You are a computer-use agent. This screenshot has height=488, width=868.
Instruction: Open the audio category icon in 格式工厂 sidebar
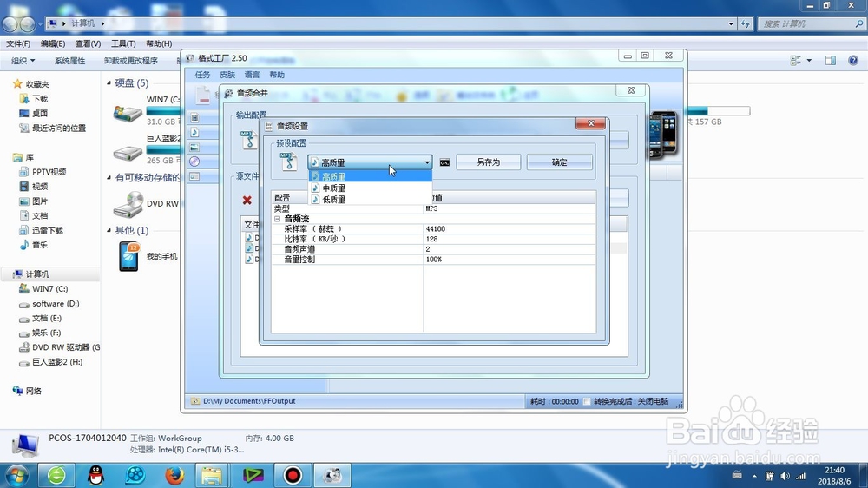click(194, 132)
